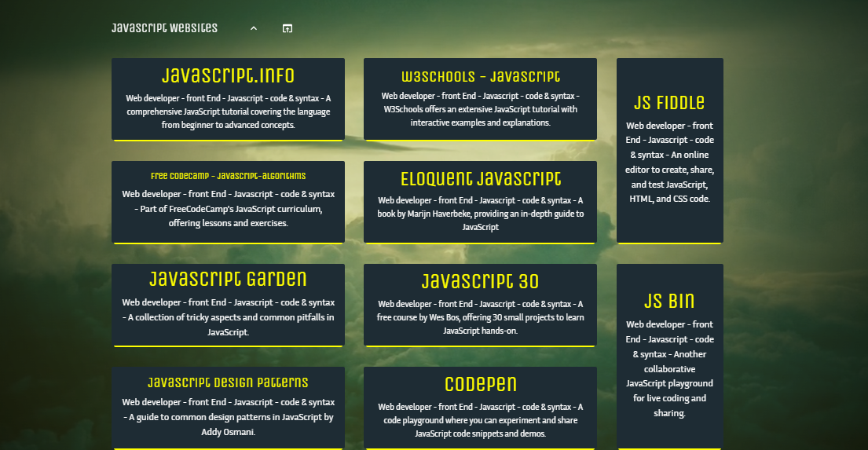This screenshot has height=450, width=868.
Task: Click description mentioning Marijn Haverbeke
Action: 481,214
